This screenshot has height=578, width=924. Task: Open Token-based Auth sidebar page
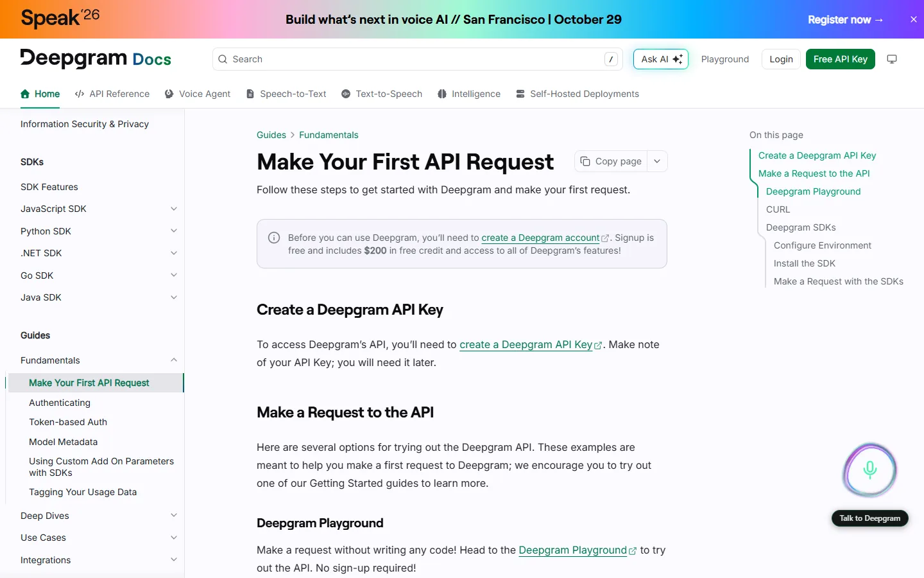[x=68, y=422]
